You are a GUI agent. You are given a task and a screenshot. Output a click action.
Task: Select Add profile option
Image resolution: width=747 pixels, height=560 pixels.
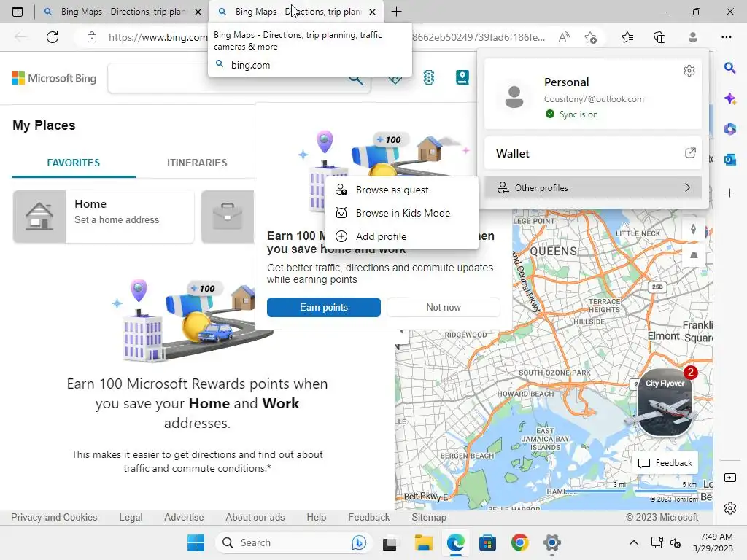coord(402,236)
